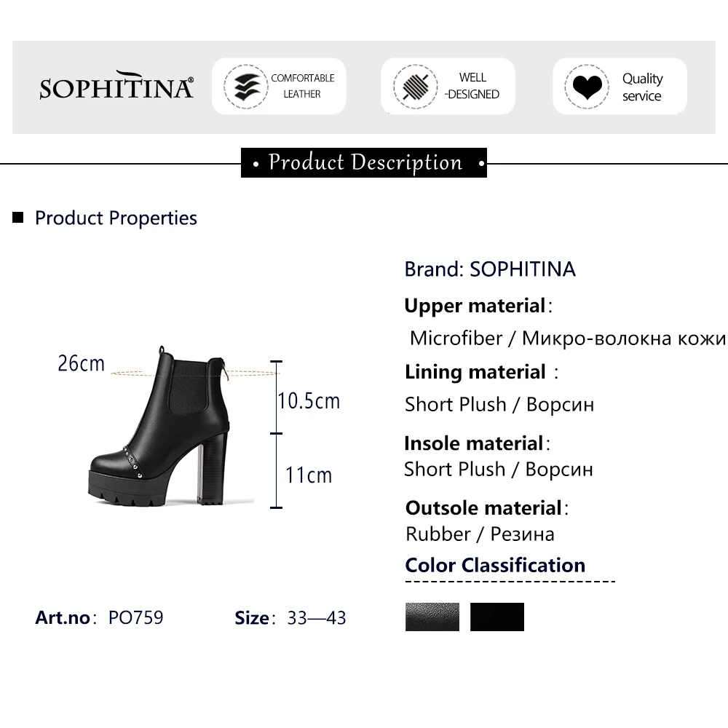Select the textured leather color swatch
The width and height of the screenshot is (728, 728).
[432, 617]
